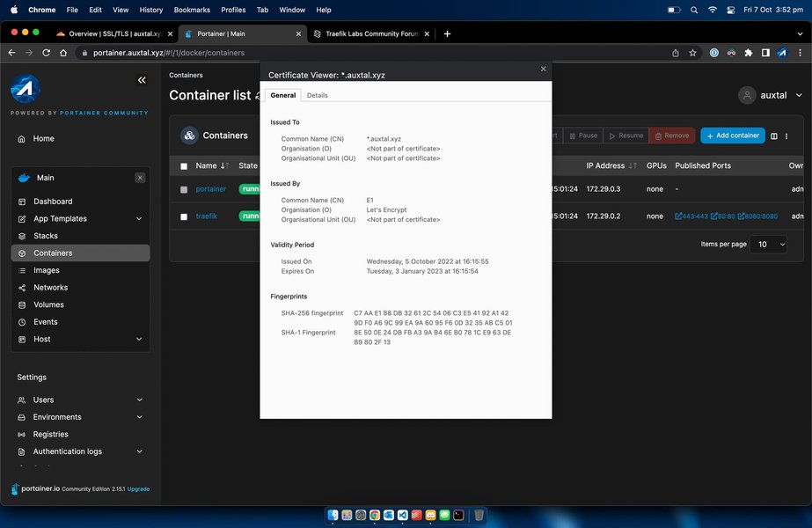Select Networks in the sidebar
The height and width of the screenshot is (528, 812).
(x=50, y=287)
